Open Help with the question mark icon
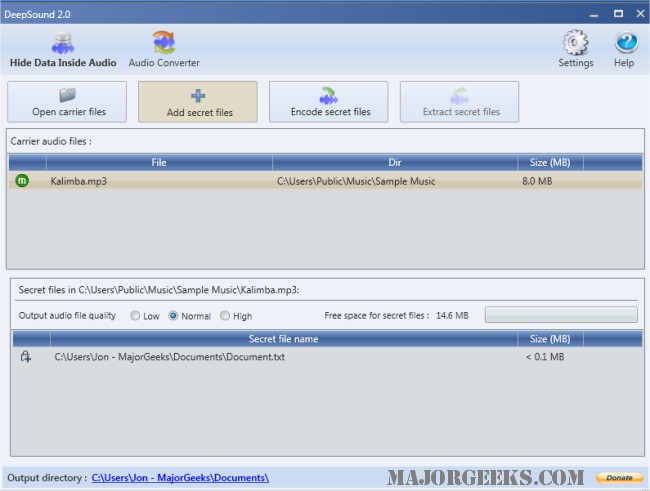The width and height of the screenshot is (650, 491). [x=624, y=50]
